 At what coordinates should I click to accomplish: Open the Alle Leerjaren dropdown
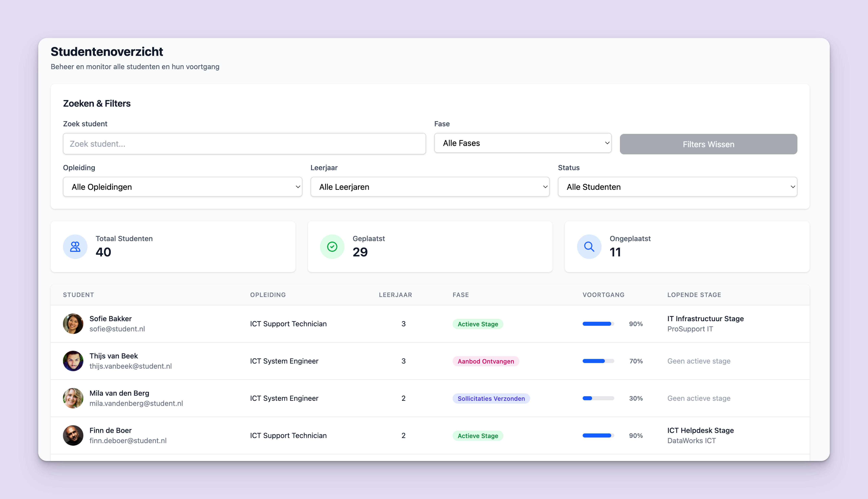click(430, 187)
